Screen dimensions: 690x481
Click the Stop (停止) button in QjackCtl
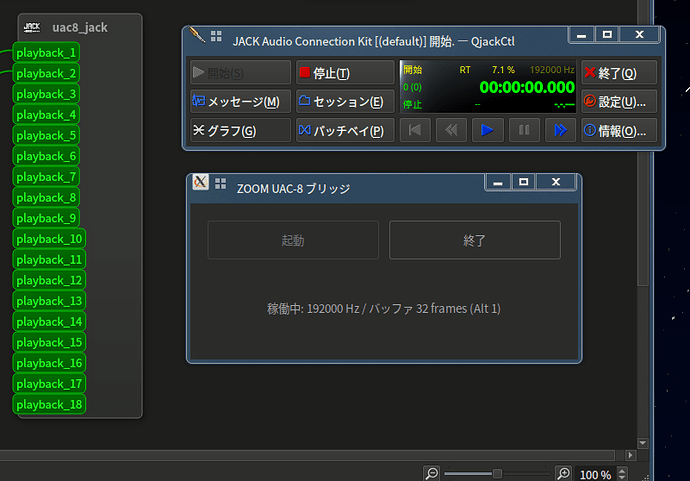[345, 73]
